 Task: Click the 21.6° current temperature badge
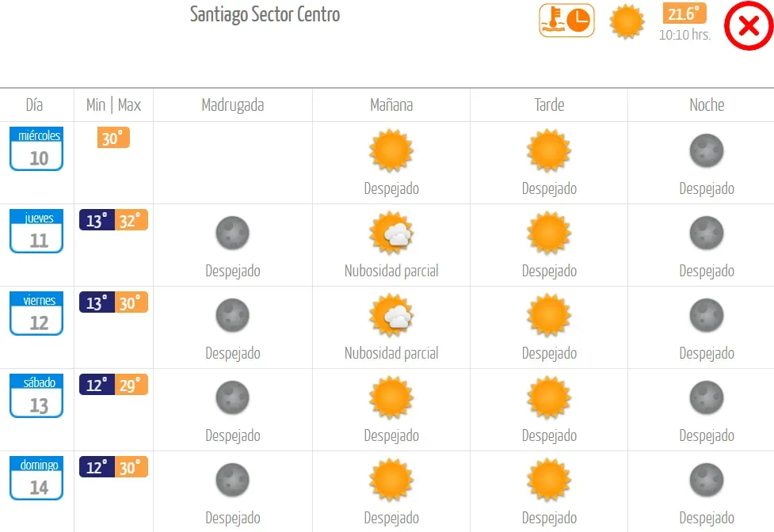coord(684,13)
